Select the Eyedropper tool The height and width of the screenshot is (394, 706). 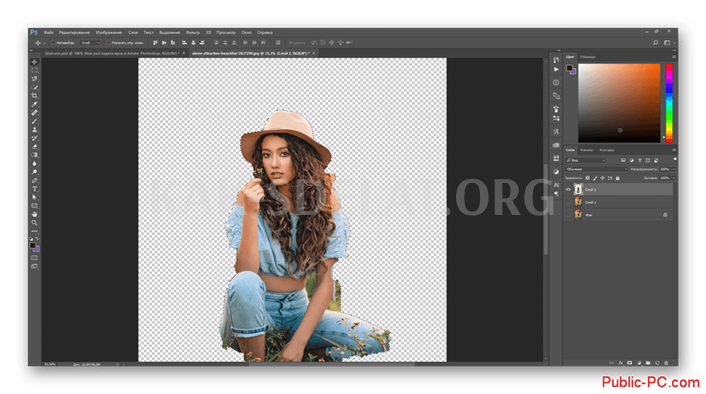[x=35, y=104]
